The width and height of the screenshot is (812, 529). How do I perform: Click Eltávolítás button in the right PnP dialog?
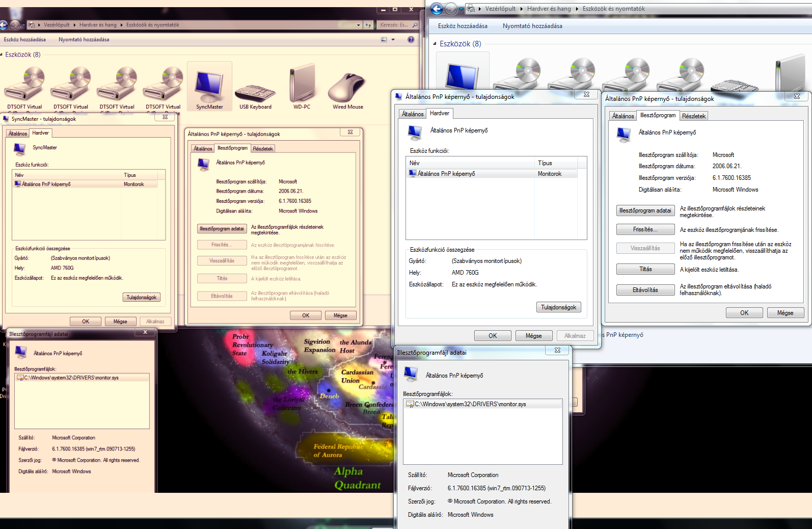pyautogui.click(x=645, y=290)
